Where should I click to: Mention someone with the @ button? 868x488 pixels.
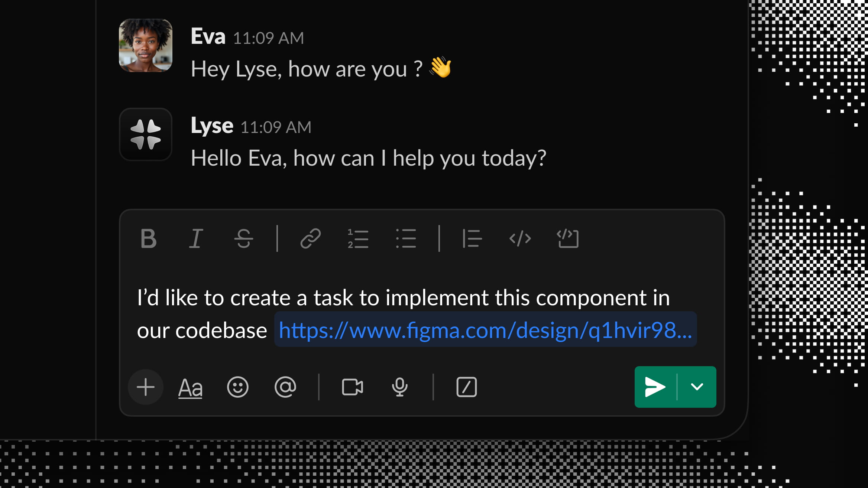click(285, 387)
